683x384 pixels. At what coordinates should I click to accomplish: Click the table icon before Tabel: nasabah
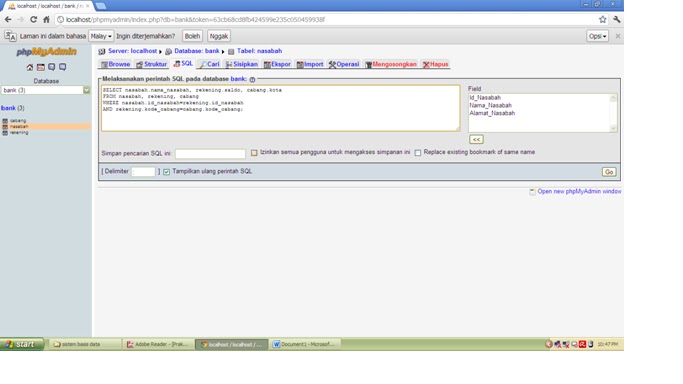pyautogui.click(x=231, y=51)
